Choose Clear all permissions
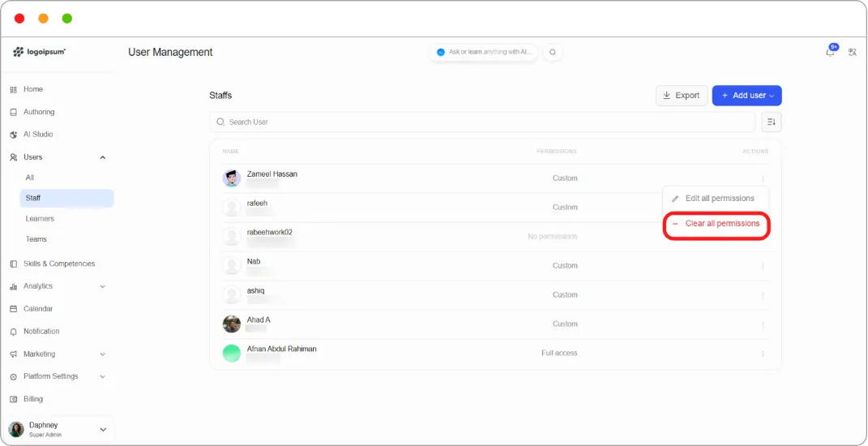This screenshot has height=446, width=868. [x=716, y=224]
